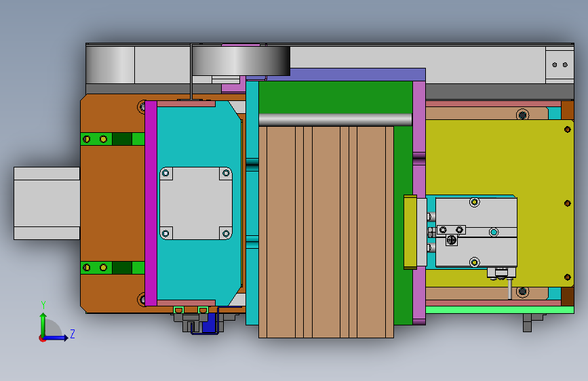Select the blue component under the cyan bracket
The height and width of the screenshot is (381, 588).
click(x=209, y=323)
